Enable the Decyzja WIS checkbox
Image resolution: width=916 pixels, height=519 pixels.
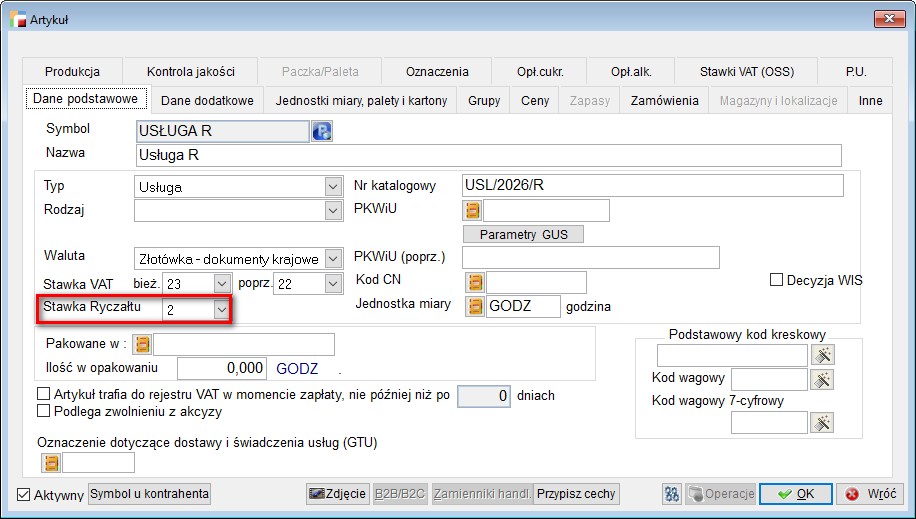click(776, 280)
